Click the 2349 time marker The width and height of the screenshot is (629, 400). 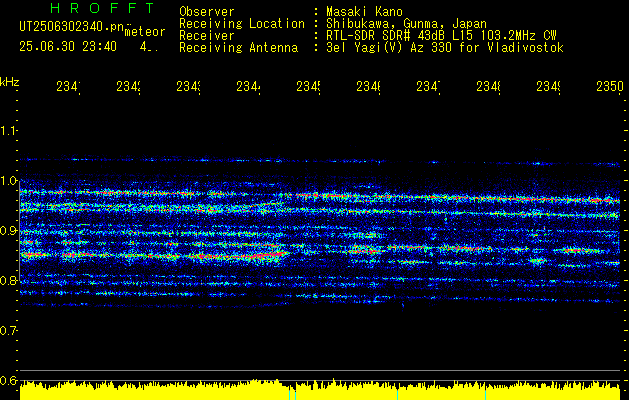pos(549,87)
